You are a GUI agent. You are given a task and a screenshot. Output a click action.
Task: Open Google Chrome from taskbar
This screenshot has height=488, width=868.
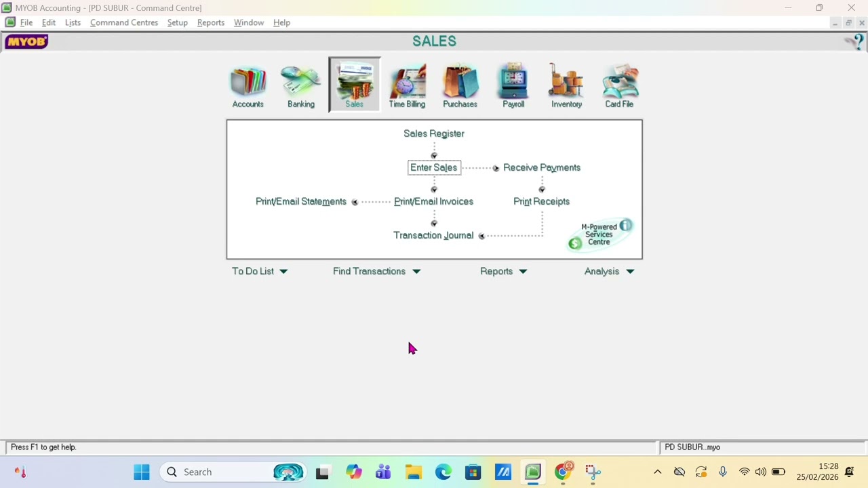click(x=563, y=472)
